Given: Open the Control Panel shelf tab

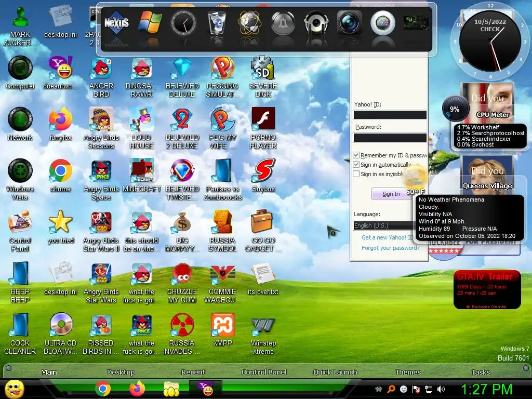Looking at the screenshot, I should pos(264,372).
